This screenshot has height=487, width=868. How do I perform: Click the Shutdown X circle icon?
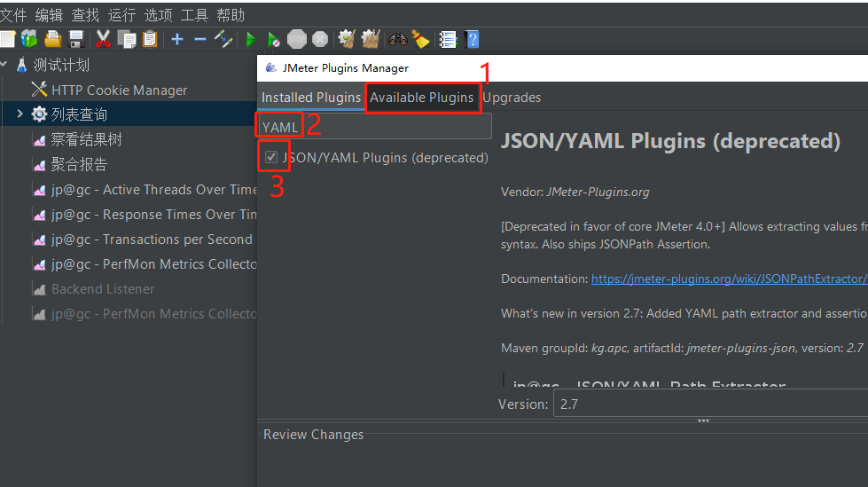320,39
